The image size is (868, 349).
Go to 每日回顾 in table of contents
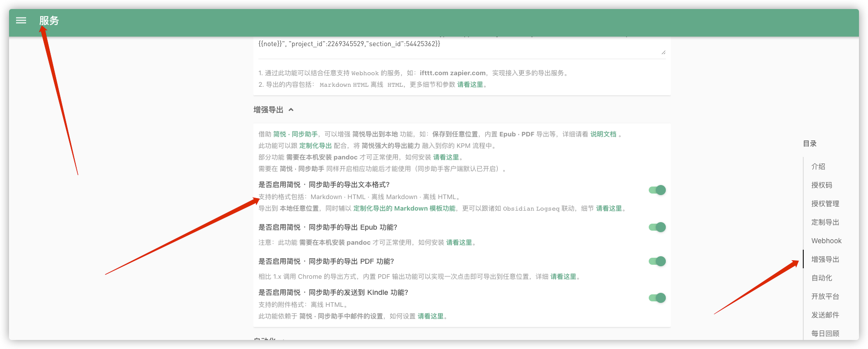point(825,333)
